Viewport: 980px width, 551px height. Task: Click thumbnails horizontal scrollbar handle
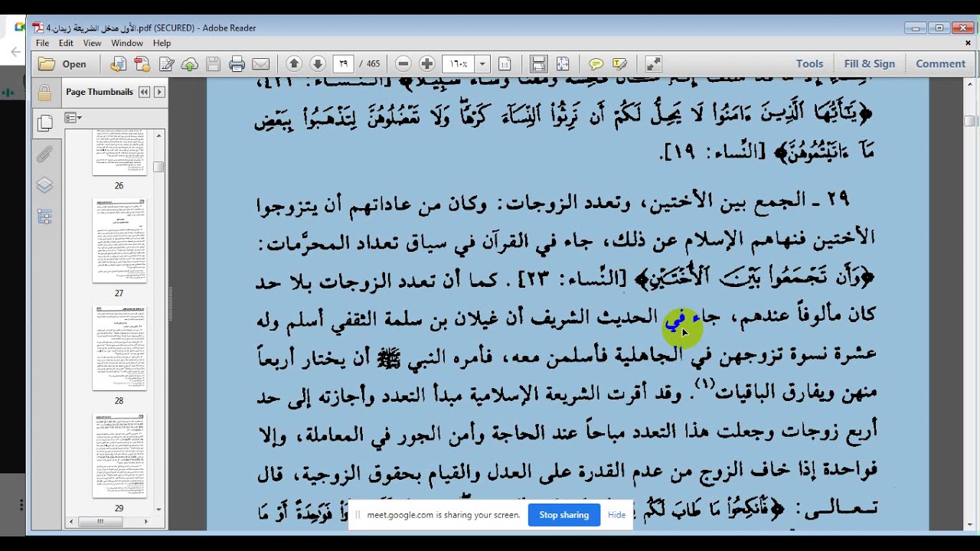coord(100,522)
